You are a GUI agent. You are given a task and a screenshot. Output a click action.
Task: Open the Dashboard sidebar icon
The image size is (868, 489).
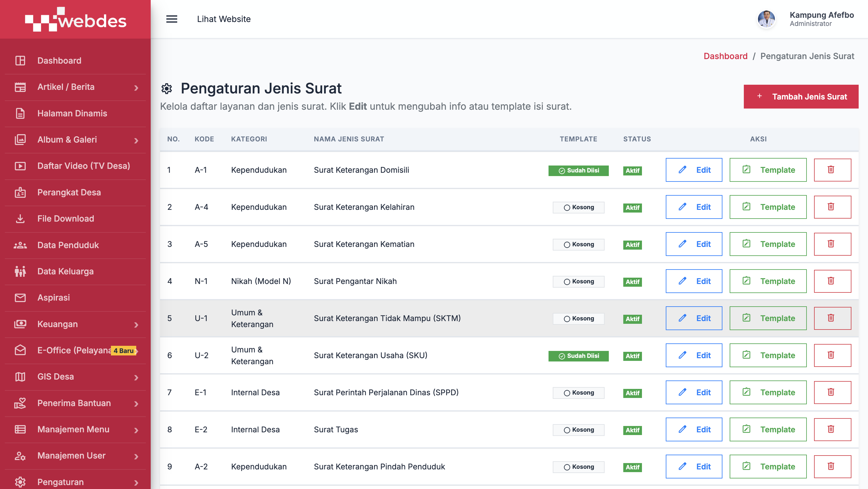pyautogui.click(x=20, y=61)
